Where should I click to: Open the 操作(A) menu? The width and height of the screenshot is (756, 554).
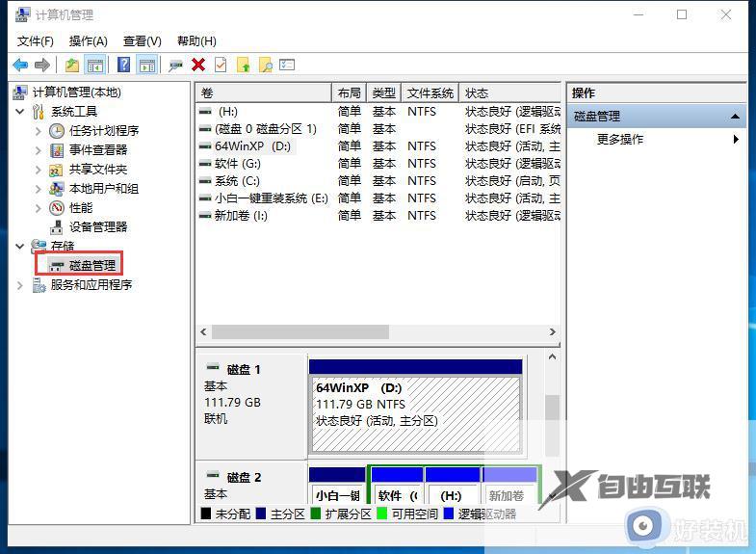point(89,41)
